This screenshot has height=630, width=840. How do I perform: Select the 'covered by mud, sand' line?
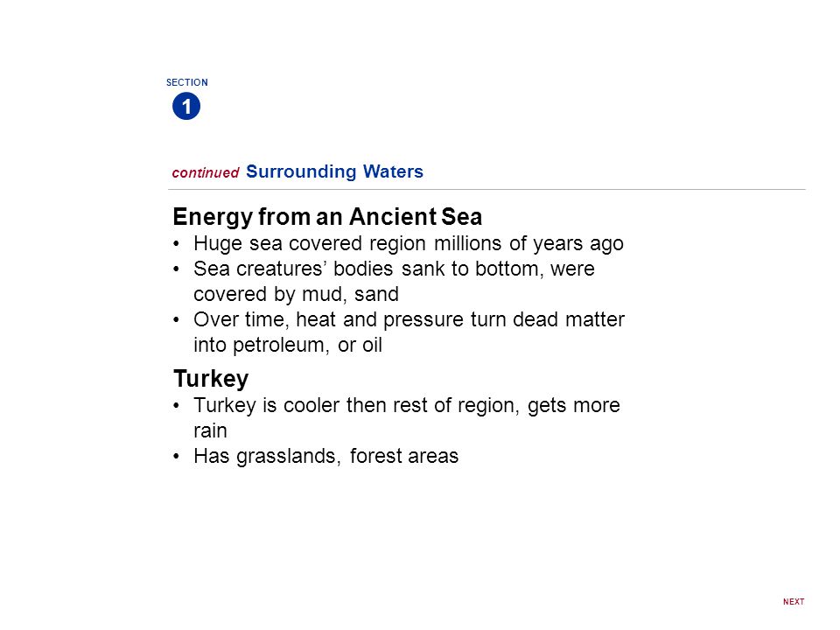tap(297, 294)
